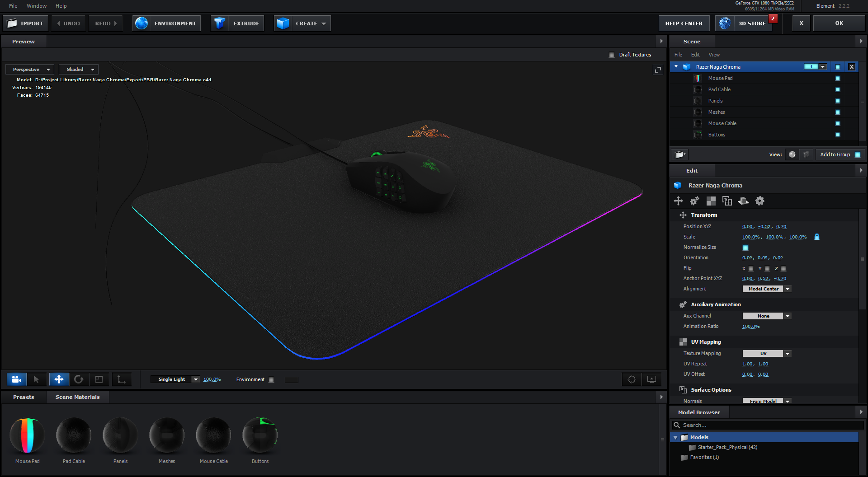Screen dimensions: 868x477
Task: Toggle Normalize Size checkbox
Action: tap(745, 248)
